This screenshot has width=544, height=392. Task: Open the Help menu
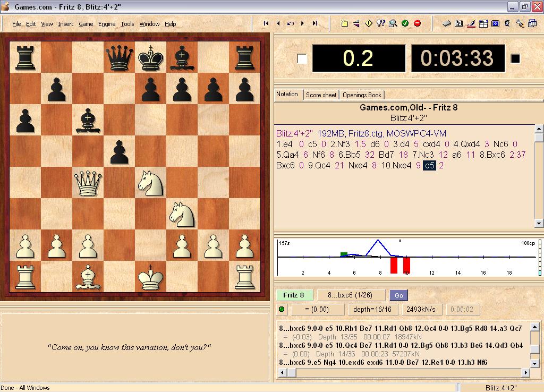171,24
